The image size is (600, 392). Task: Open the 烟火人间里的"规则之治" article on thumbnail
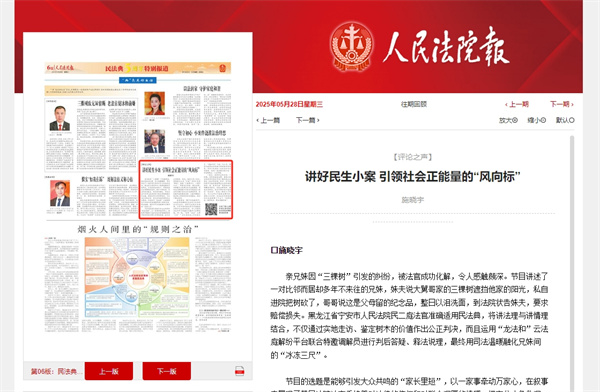pos(138,229)
